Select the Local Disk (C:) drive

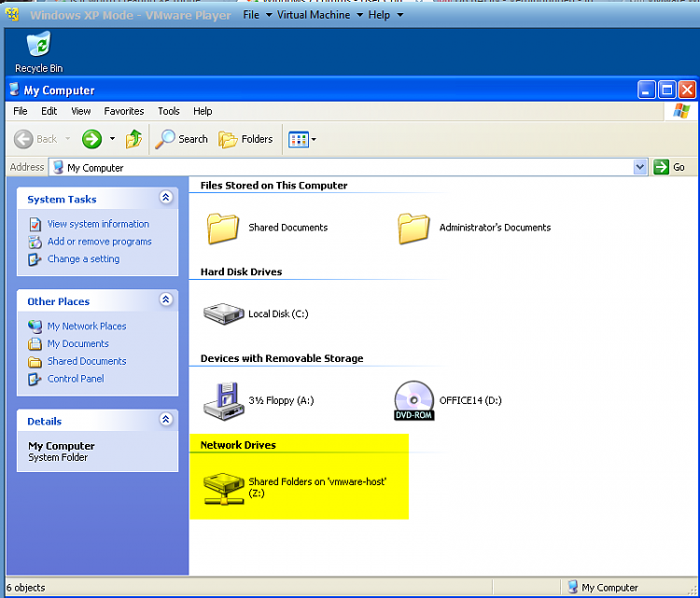[256, 313]
